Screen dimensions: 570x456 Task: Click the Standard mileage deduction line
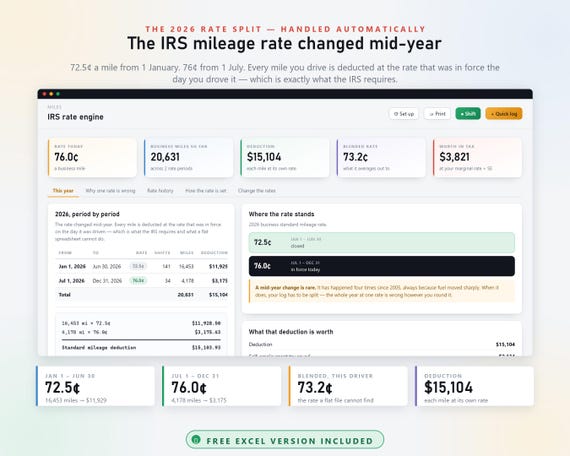coord(99,348)
